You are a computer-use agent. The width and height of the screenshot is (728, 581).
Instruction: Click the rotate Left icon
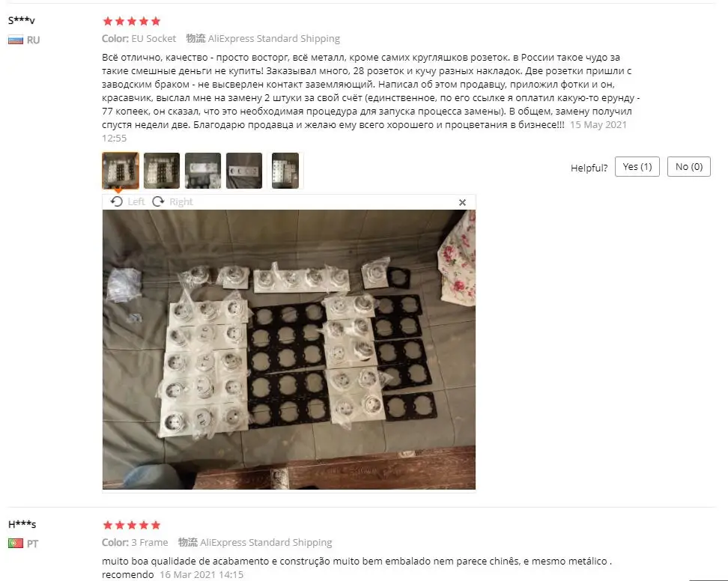pyautogui.click(x=117, y=201)
